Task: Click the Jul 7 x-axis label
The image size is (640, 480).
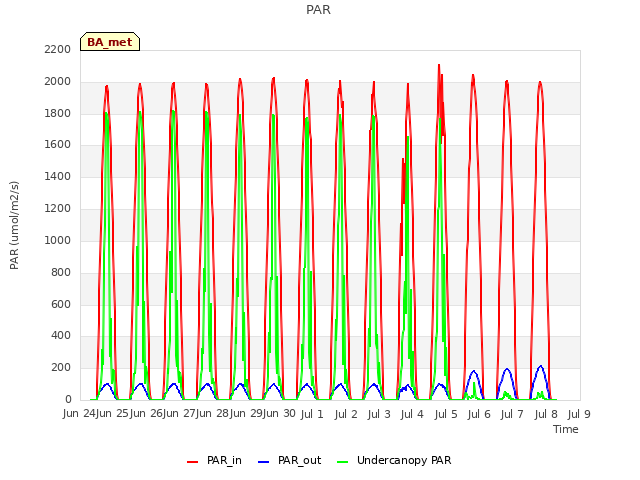Action: [x=512, y=414]
